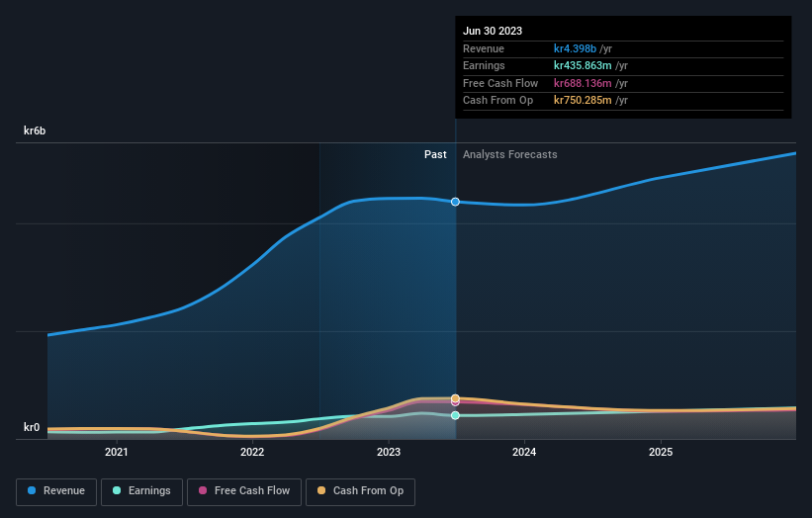Click the 2025 x-axis label
Image resolution: width=812 pixels, height=518 pixels.
point(661,453)
